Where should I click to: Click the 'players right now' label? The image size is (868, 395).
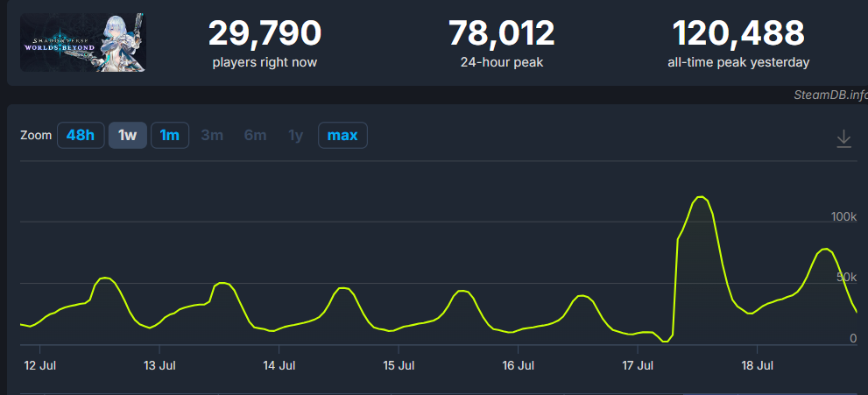tap(265, 62)
